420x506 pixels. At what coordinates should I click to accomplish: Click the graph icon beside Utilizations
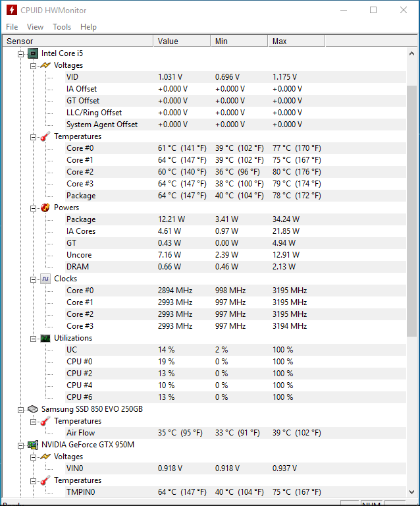click(x=45, y=338)
